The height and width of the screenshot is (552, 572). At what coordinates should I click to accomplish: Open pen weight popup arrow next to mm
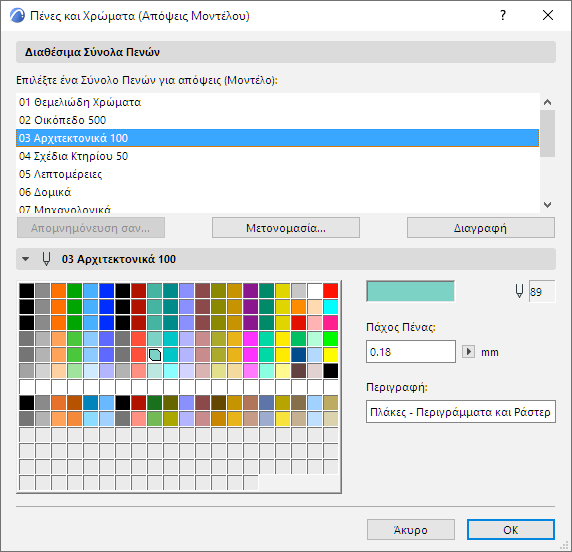tap(468, 352)
